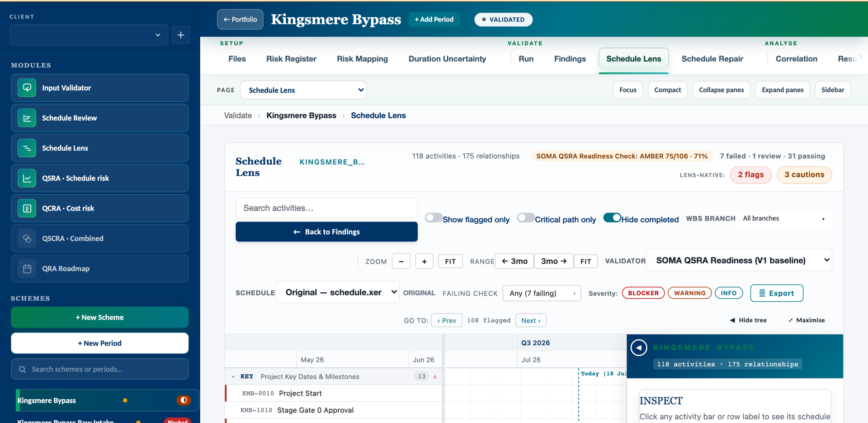This screenshot has height=423, width=868.
Task: Open the Duration Uncertainty tab
Action: coord(447,59)
